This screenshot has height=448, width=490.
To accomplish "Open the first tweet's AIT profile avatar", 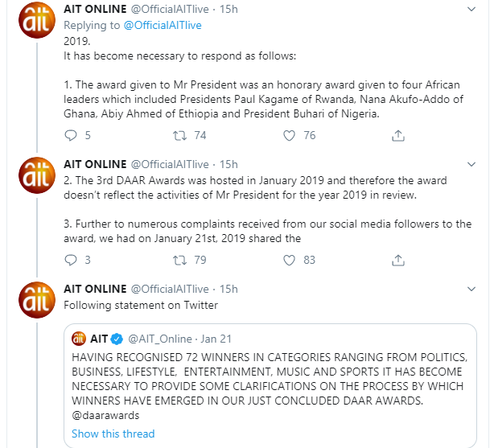I will (x=37, y=20).
